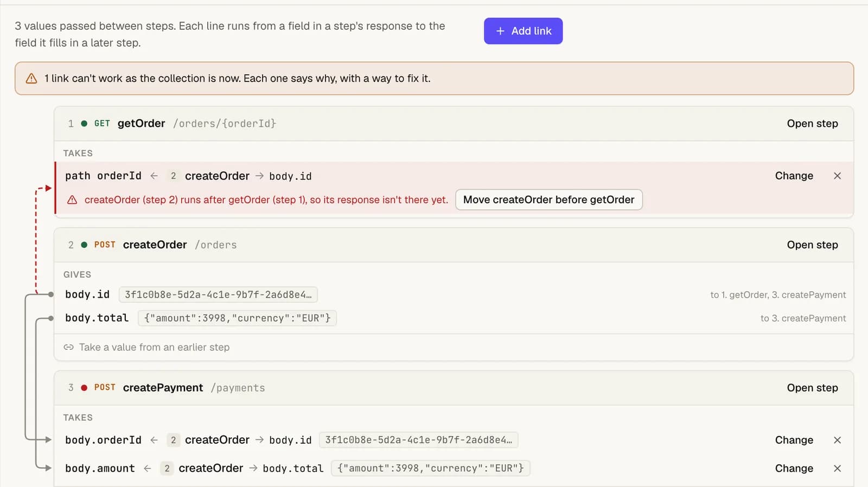Remove the body.orderId link with its X
Image resolution: width=868 pixels, height=487 pixels.
point(837,440)
